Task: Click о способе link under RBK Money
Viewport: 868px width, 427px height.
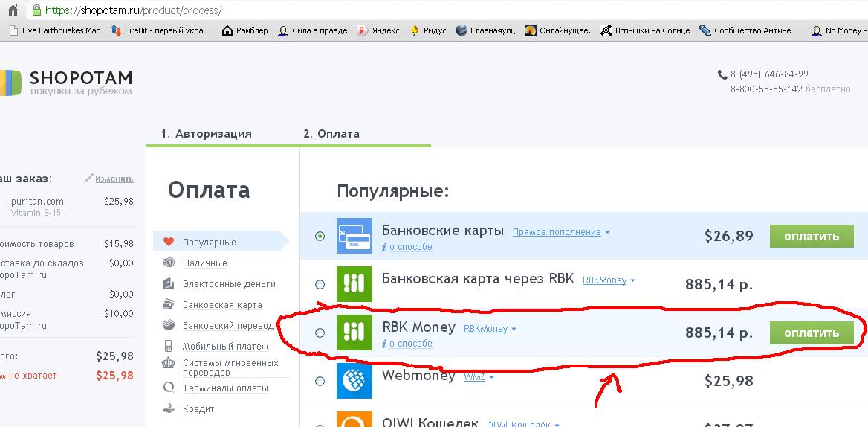Action: point(410,344)
